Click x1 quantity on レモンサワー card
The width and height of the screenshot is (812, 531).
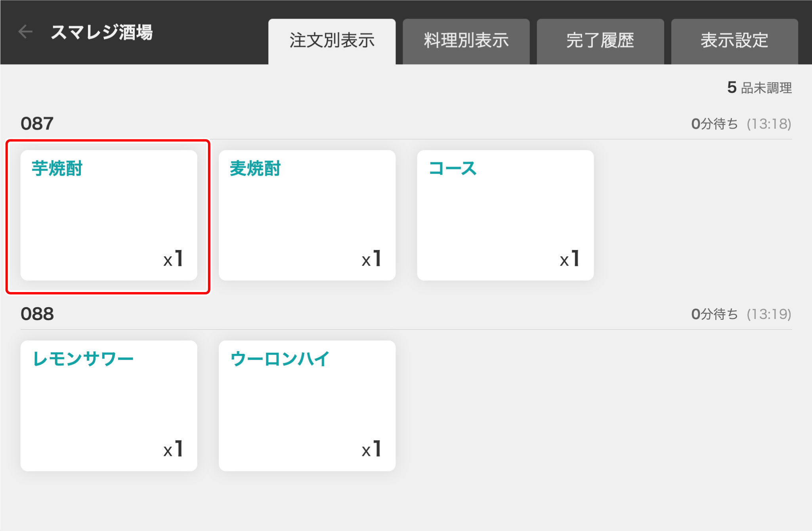click(173, 449)
